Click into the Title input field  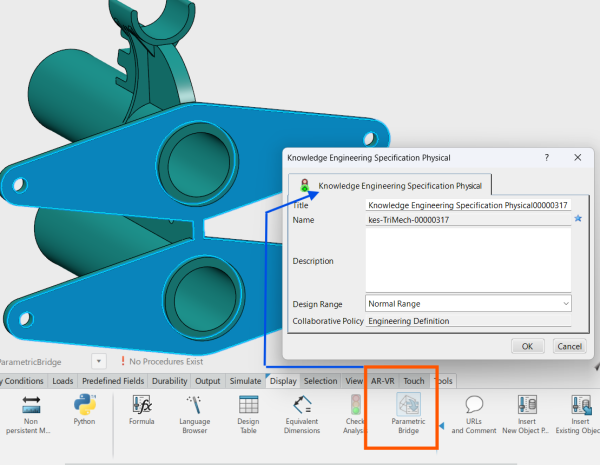[x=468, y=205]
